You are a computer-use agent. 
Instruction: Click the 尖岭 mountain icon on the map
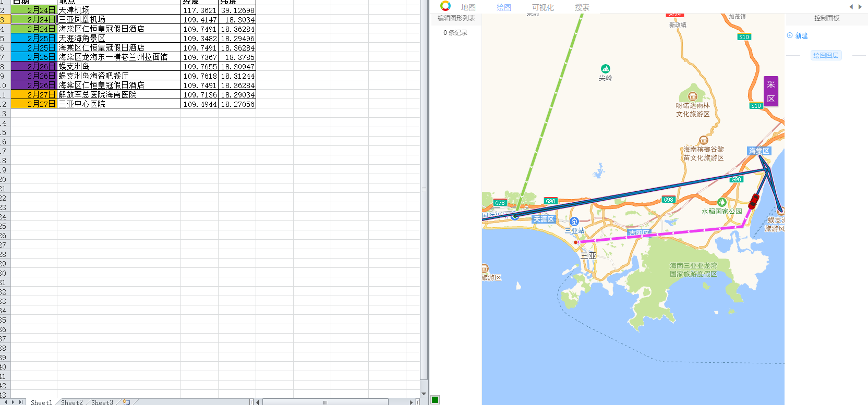pos(606,69)
